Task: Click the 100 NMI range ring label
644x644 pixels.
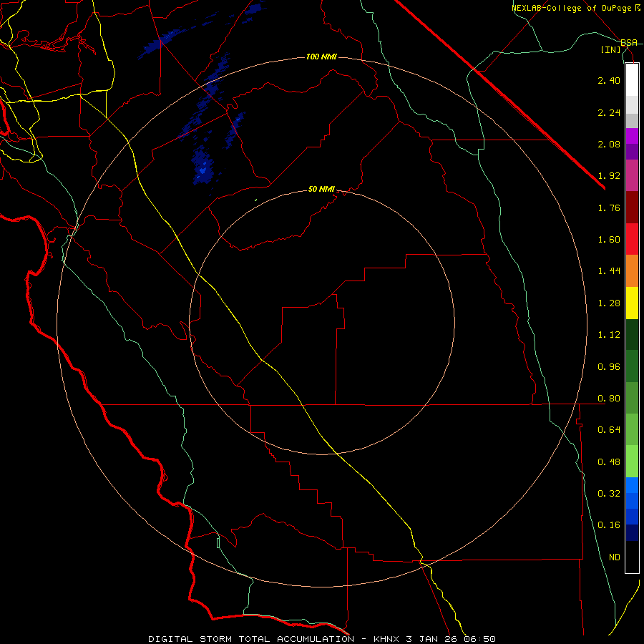Action: pyautogui.click(x=321, y=57)
